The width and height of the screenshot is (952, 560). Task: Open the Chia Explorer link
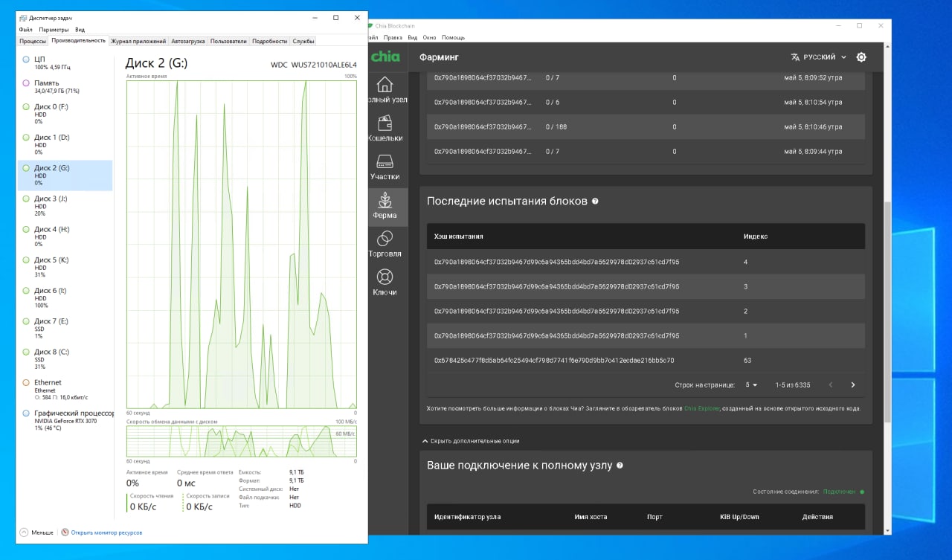coord(702,408)
